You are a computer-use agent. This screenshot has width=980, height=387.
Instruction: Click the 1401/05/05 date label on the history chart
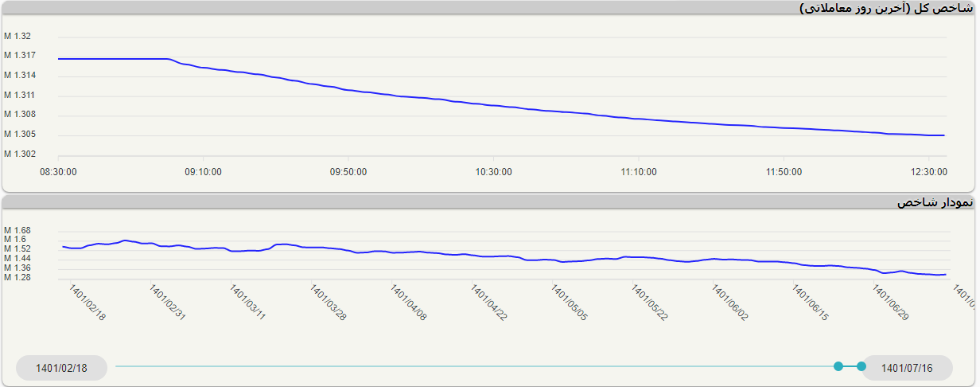point(569,303)
